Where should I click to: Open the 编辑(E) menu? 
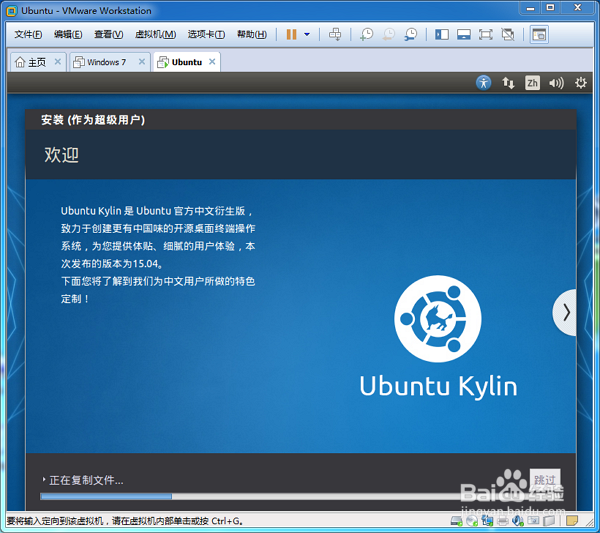pyautogui.click(x=68, y=34)
